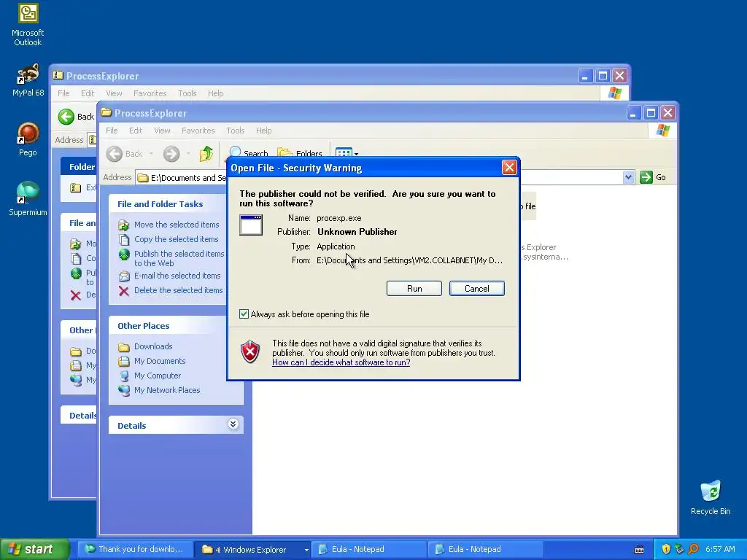Uncheck Always ask before opening this file
This screenshot has height=560, width=747.
click(244, 314)
